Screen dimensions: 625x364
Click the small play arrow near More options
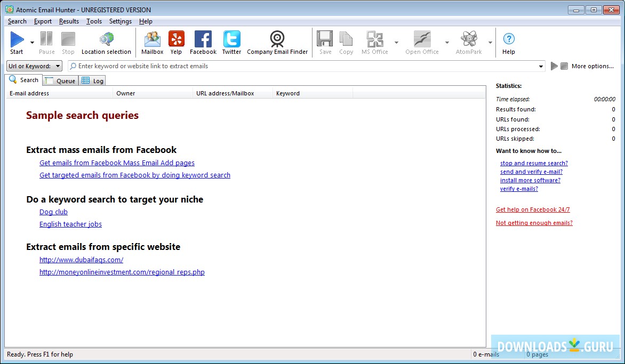(554, 66)
